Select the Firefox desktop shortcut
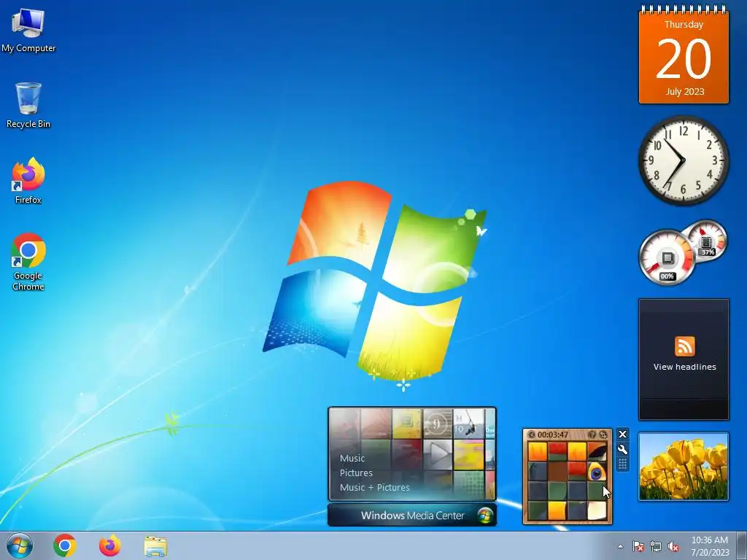This screenshot has height=560, width=747. [x=28, y=181]
